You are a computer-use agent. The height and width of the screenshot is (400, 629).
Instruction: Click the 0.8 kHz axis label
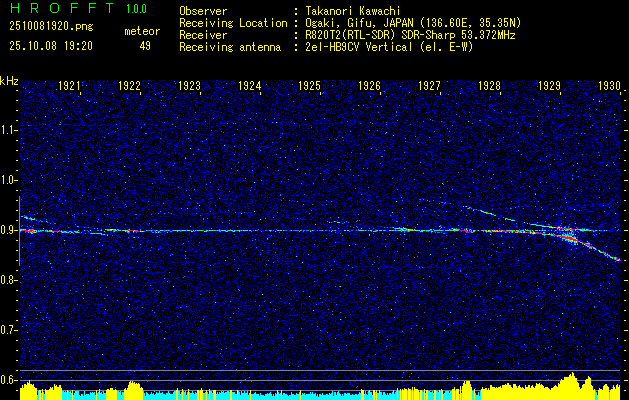(8, 280)
